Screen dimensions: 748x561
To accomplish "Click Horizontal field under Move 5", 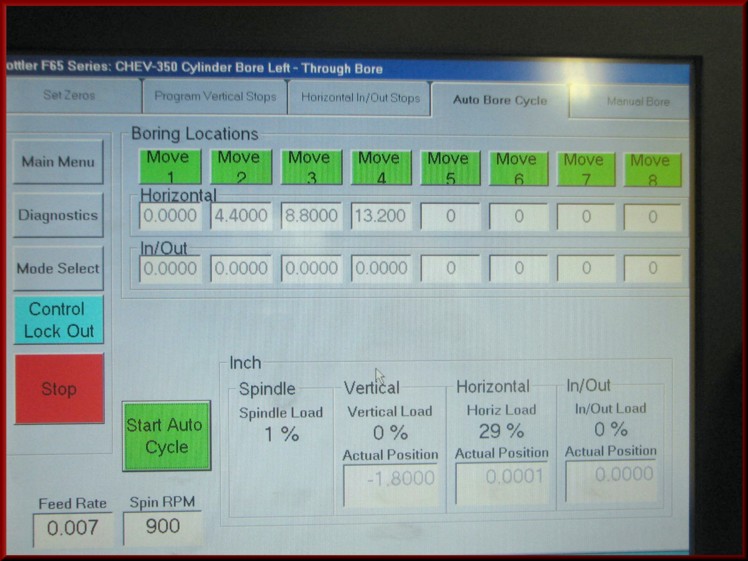I will coord(450,217).
